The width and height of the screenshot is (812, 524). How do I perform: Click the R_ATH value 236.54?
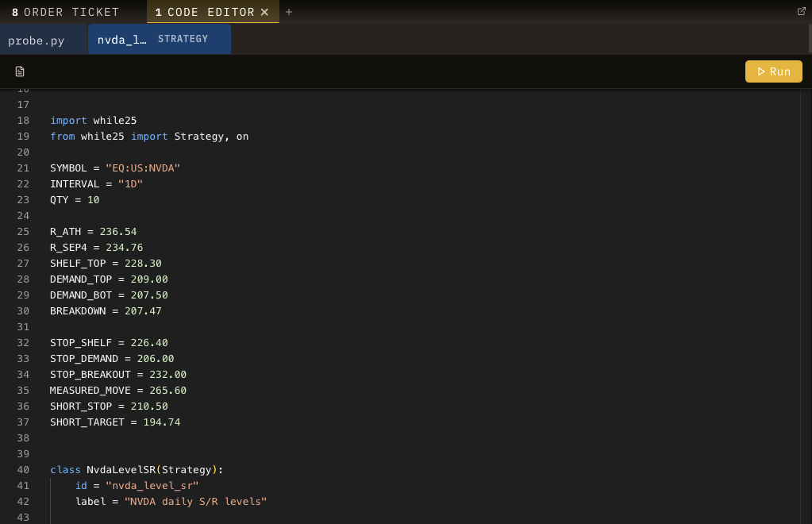118,232
